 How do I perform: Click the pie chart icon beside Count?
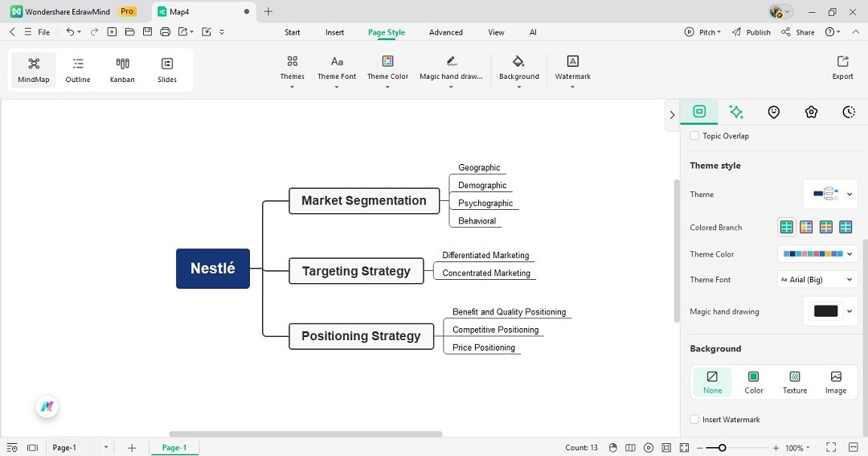[x=612, y=448]
